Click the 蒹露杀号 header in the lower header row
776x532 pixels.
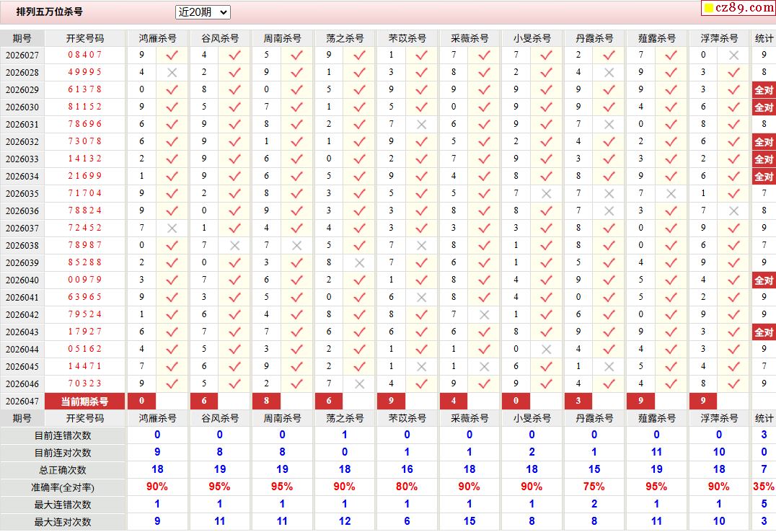pos(656,419)
